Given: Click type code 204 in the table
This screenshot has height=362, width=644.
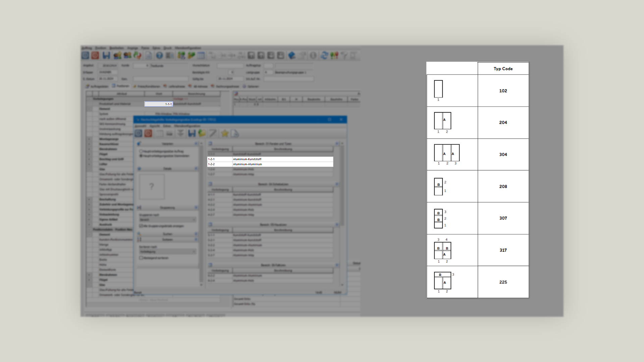Looking at the screenshot, I should click(503, 123).
